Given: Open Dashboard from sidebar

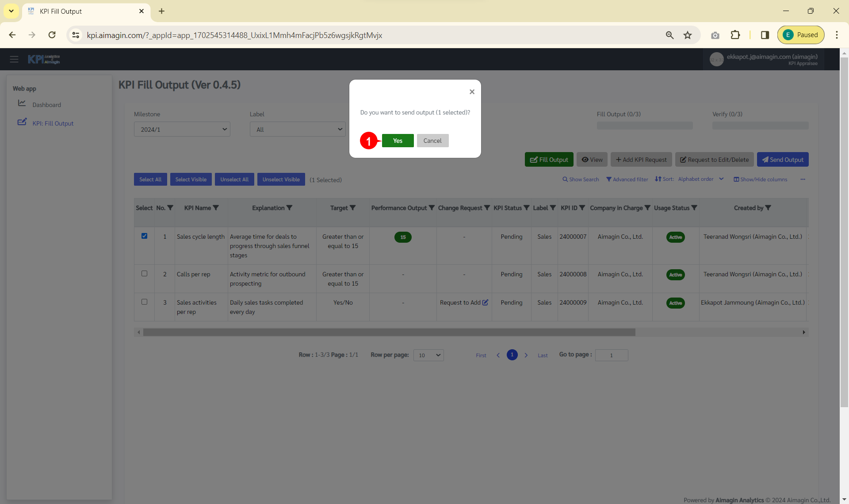Looking at the screenshot, I should pyautogui.click(x=46, y=105).
